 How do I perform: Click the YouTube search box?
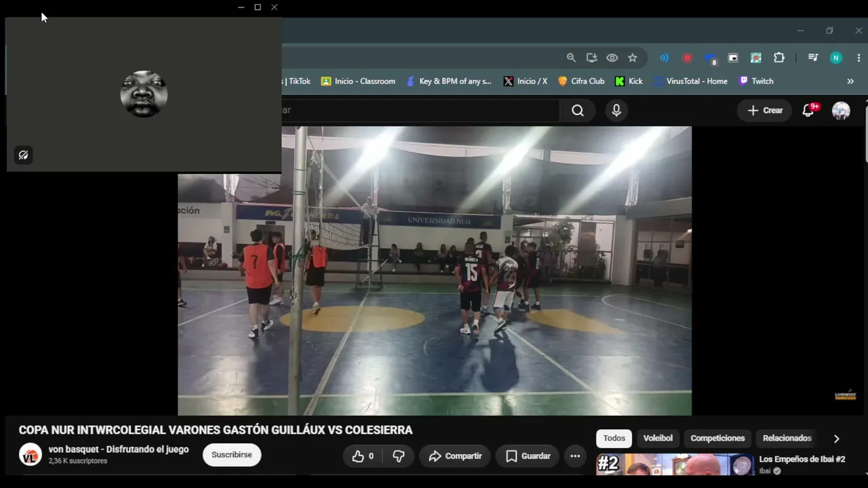[420, 110]
